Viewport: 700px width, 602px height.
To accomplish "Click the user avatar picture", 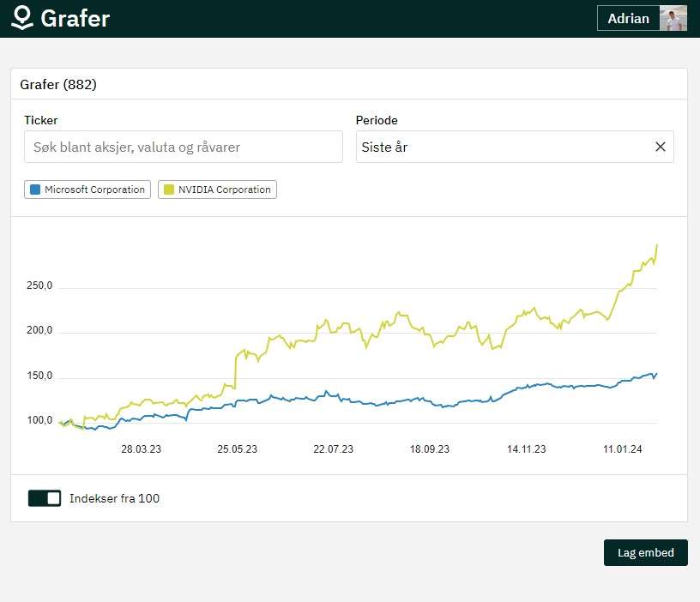I will click(x=673, y=18).
